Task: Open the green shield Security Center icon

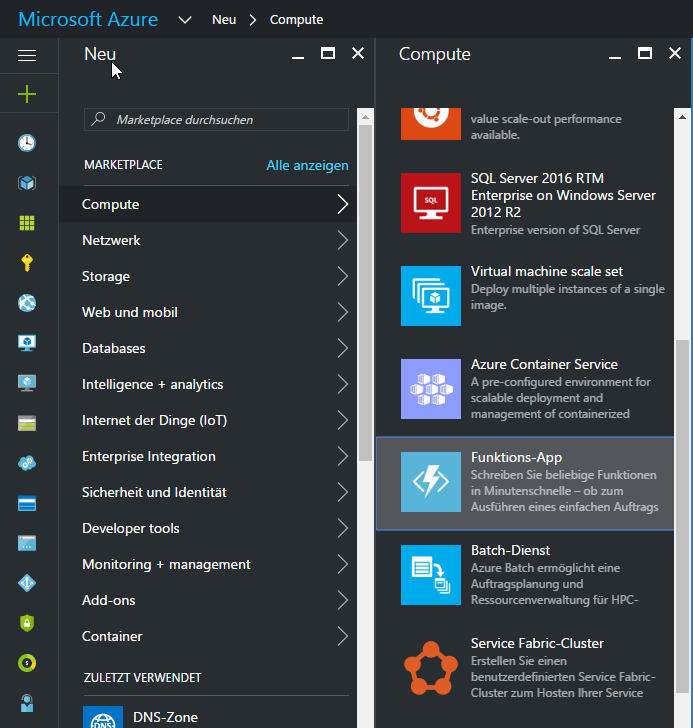Action: coord(27,623)
